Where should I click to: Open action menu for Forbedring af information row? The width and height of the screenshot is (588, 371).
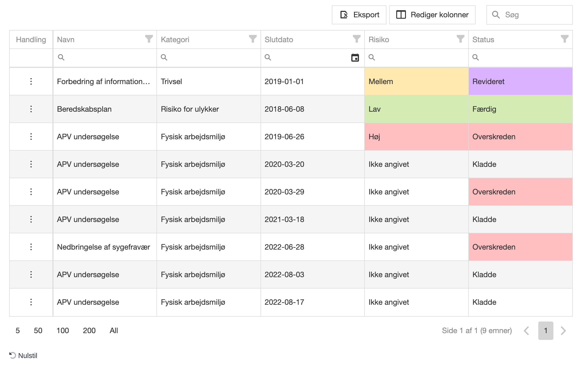31,81
